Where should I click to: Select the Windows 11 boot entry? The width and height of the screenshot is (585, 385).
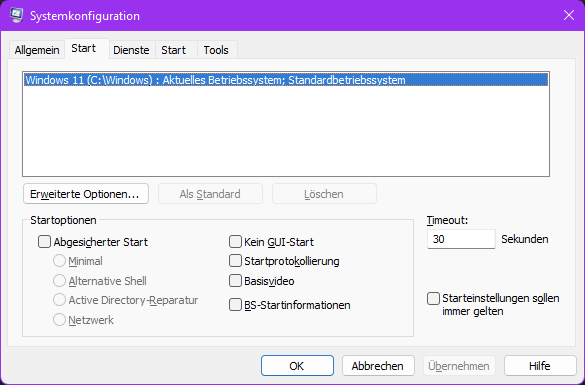286,80
